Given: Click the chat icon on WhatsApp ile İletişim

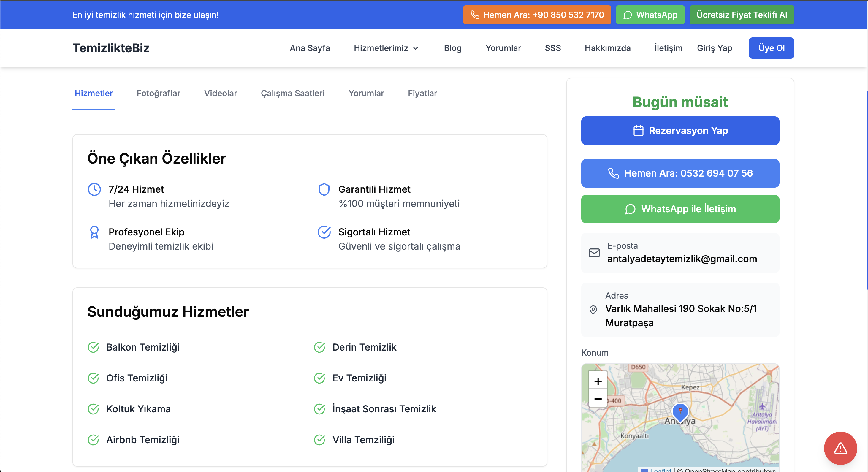Looking at the screenshot, I should (630, 209).
